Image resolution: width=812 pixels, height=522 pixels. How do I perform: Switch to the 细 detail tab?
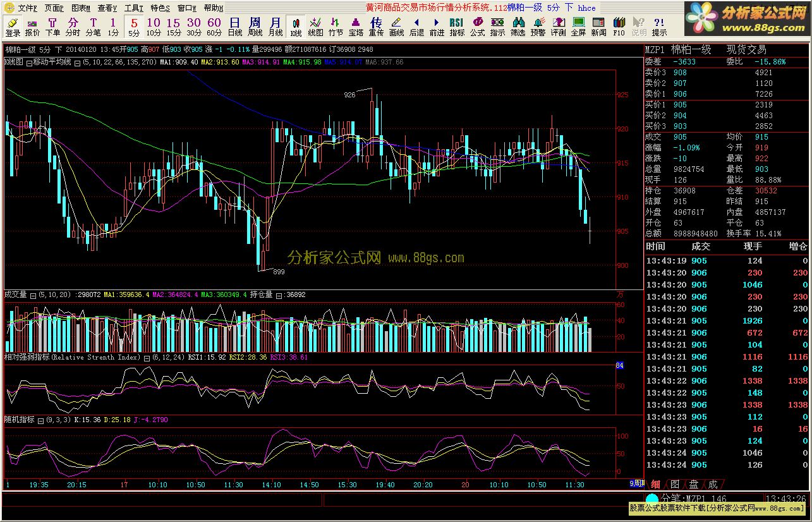656,484
